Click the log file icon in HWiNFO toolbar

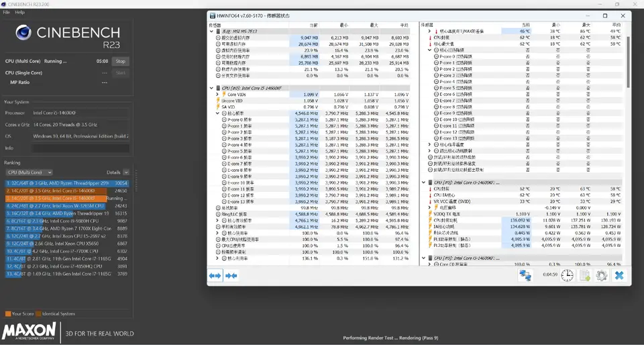pyautogui.click(x=584, y=276)
